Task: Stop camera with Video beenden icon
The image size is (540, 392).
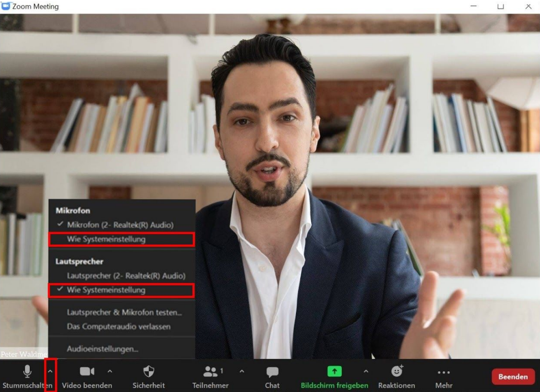Action: point(87,372)
